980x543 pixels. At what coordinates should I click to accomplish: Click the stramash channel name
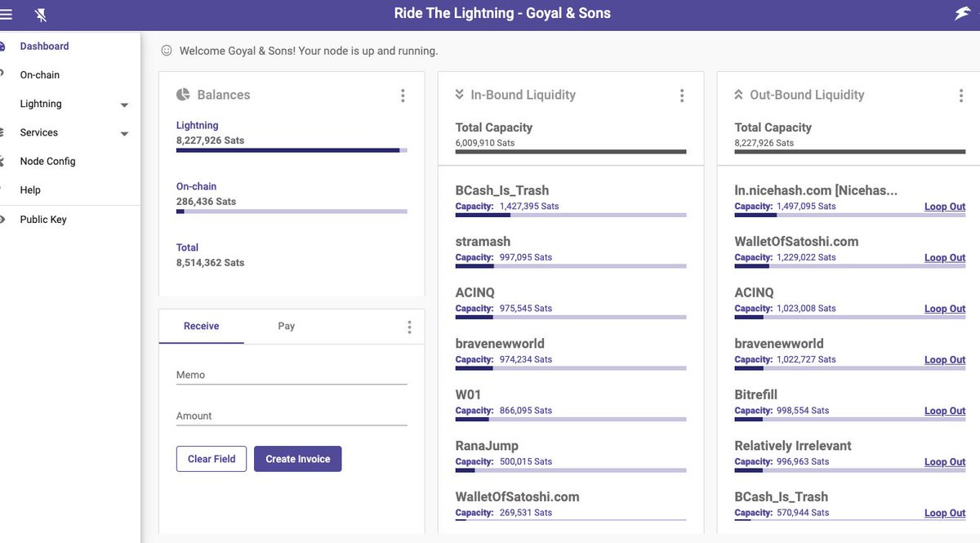pyautogui.click(x=483, y=242)
